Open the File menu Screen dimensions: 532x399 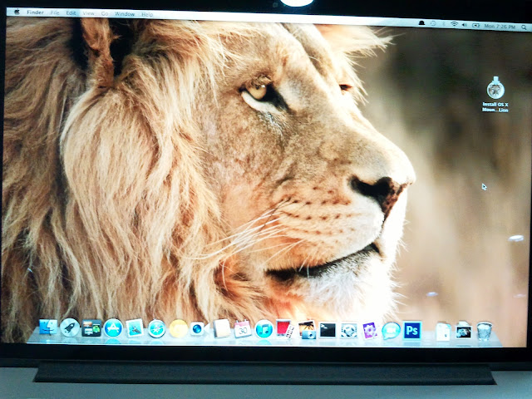pyautogui.click(x=55, y=12)
